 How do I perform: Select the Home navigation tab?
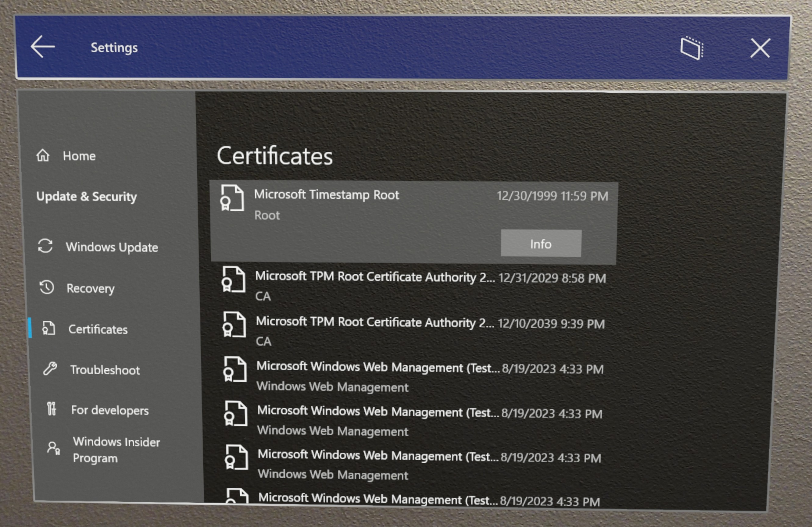click(x=80, y=155)
